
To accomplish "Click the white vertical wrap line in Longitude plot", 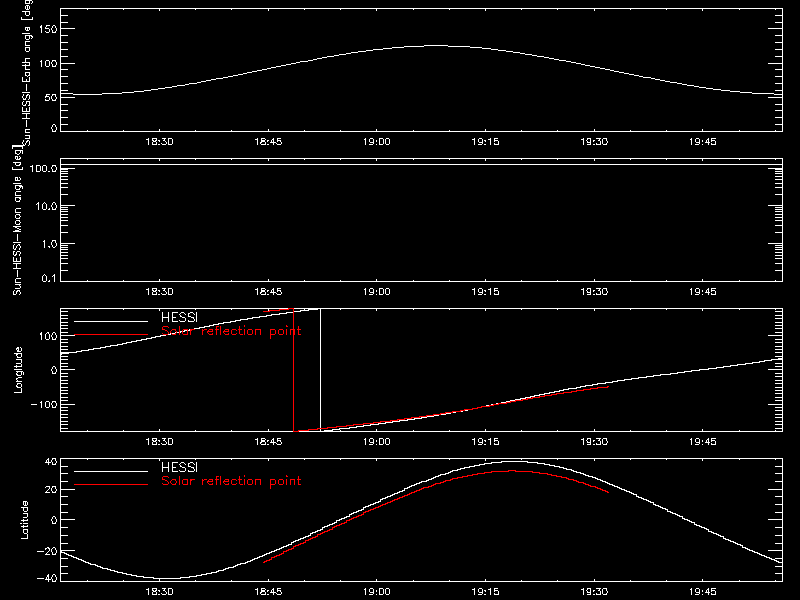I will tap(320, 370).
